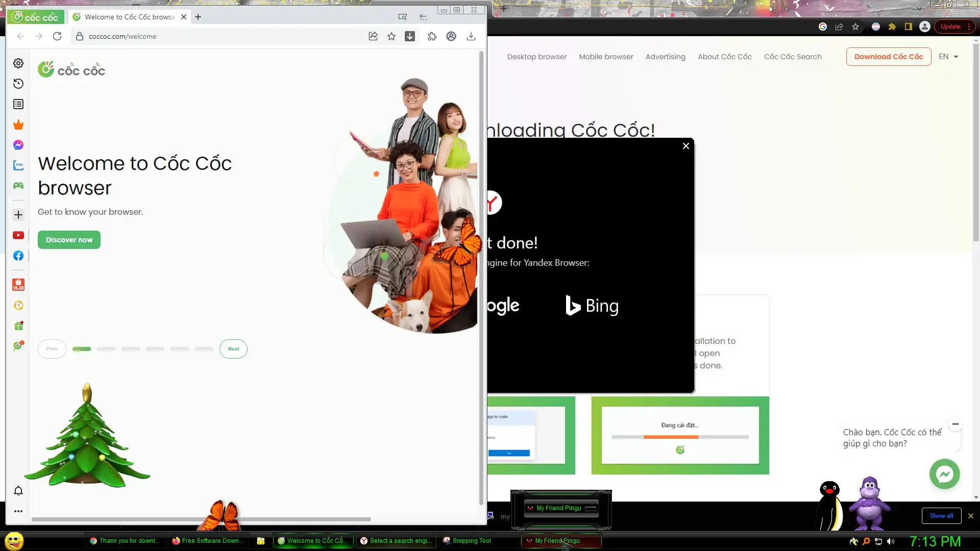This screenshot has height=551, width=980.
Task: Add new sidebar shortcut with plus
Action: pos(18,215)
